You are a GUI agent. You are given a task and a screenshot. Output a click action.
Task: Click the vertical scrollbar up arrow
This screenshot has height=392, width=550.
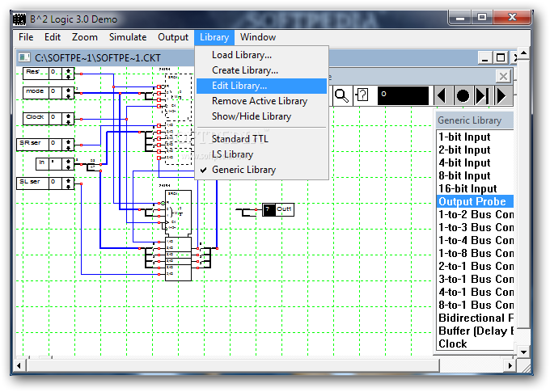(x=523, y=53)
